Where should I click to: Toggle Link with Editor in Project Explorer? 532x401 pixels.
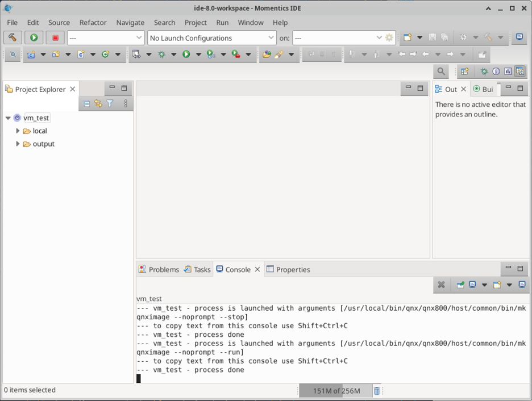pyautogui.click(x=98, y=103)
